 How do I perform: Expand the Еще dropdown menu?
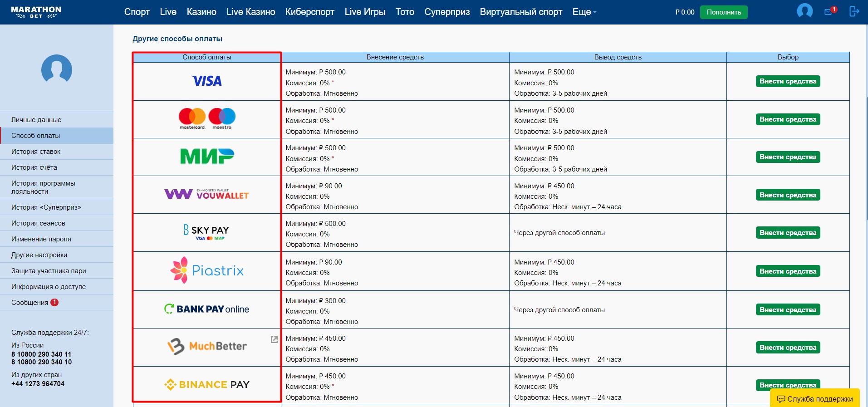[x=584, y=12]
